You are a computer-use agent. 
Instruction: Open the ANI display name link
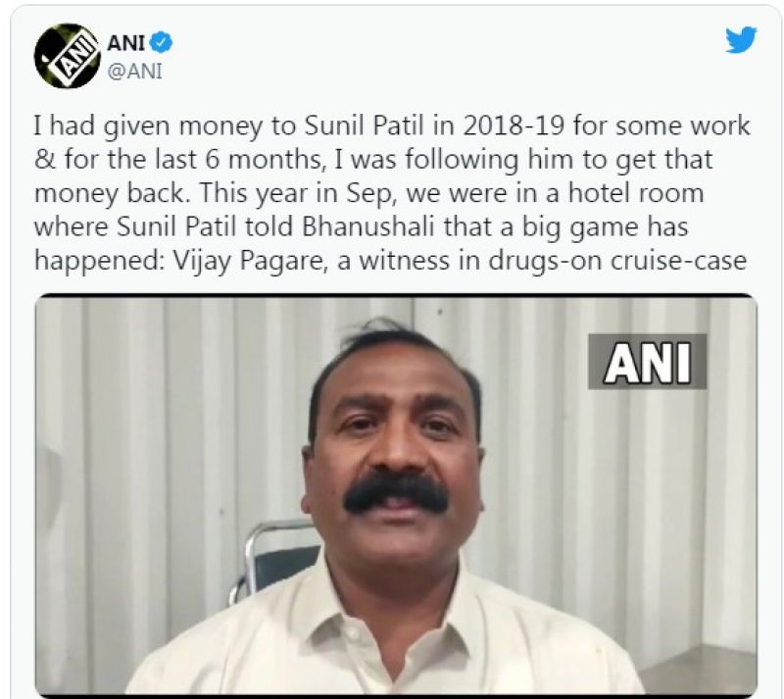[x=126, y=43]
